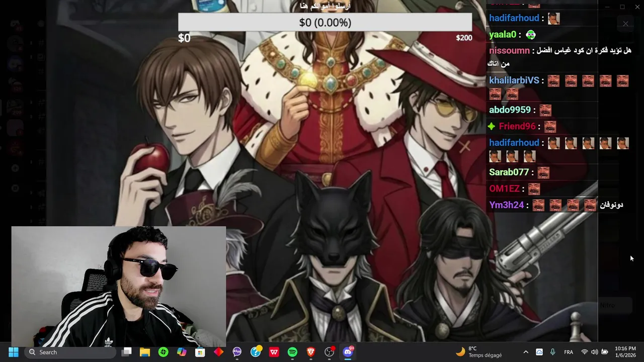The image size is (644, 362).
Task: Click the emote beside OM1EZ
Action: click(x=534, y=189)
